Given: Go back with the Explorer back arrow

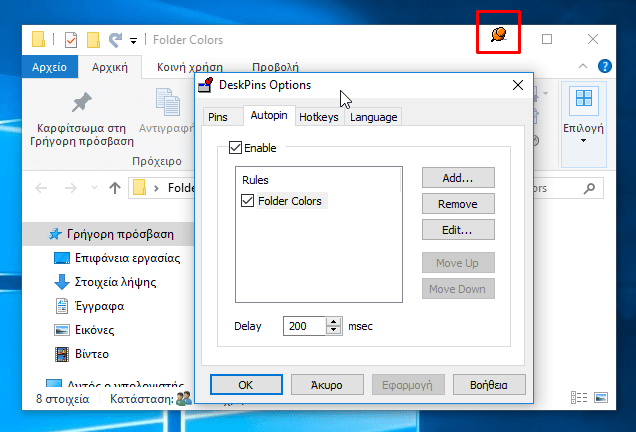Looking at the screenshot, I should [x=41, y=188].
